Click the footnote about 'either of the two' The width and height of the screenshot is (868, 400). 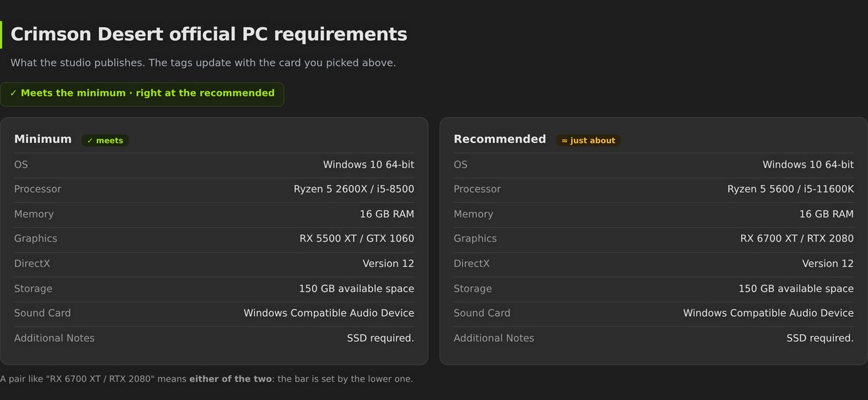(x=206, y=379)
